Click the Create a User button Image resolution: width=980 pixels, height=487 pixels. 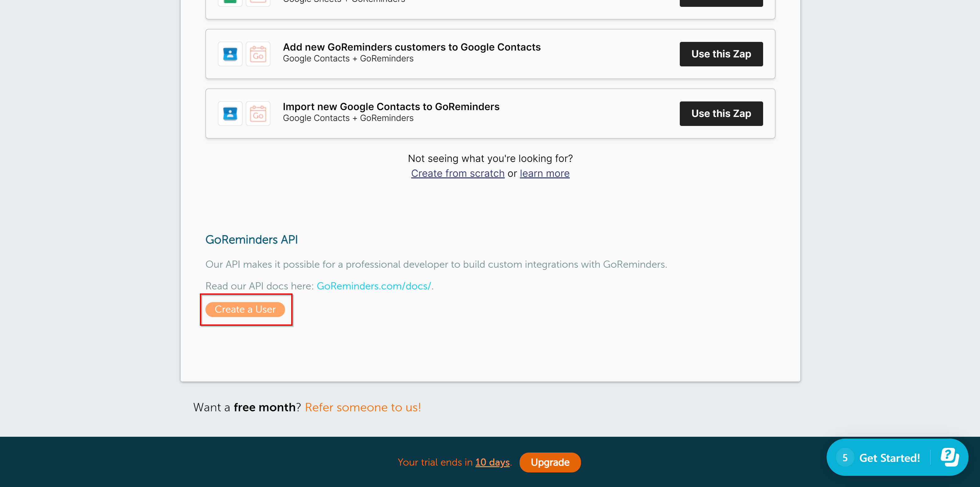(x=245, y=309)
